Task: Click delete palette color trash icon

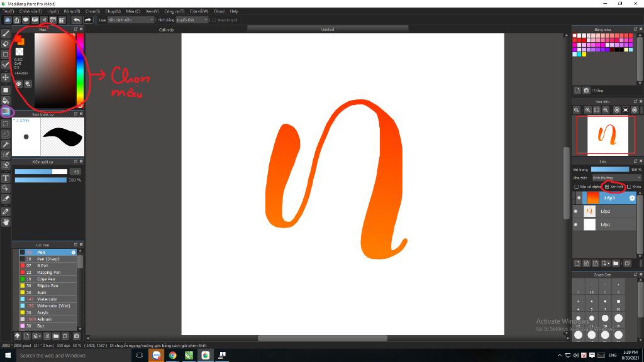Action: 586,90
